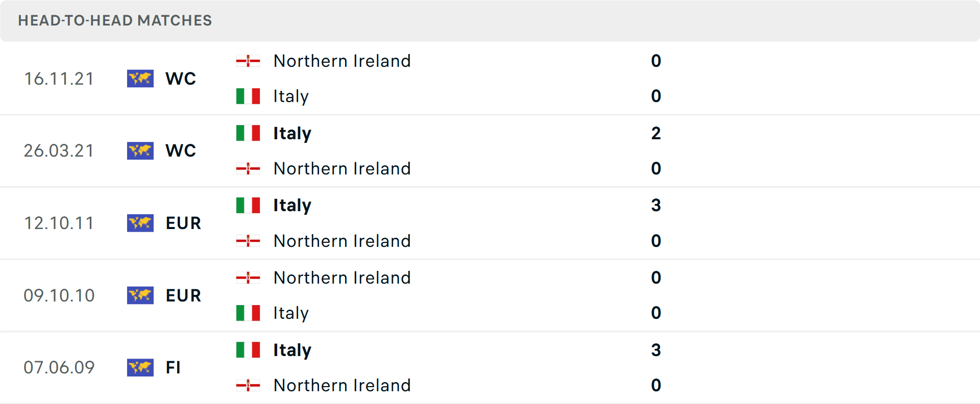Image resolution: width=980 pixels, height=404 pixels.
Task: Click the Italy flag in the 26.03.21 row
Action: 249,133
